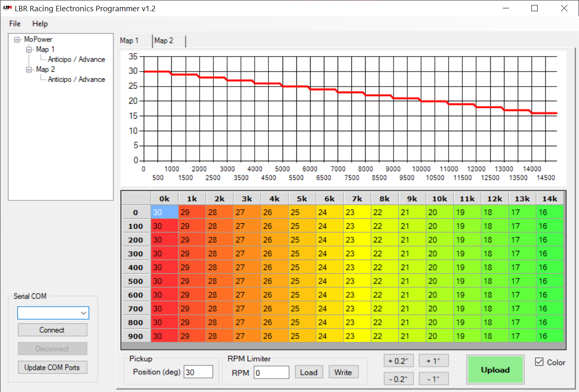Select the Map 2 tree item
The width and height of the screenshot is (579, 392).
point(45,70)
